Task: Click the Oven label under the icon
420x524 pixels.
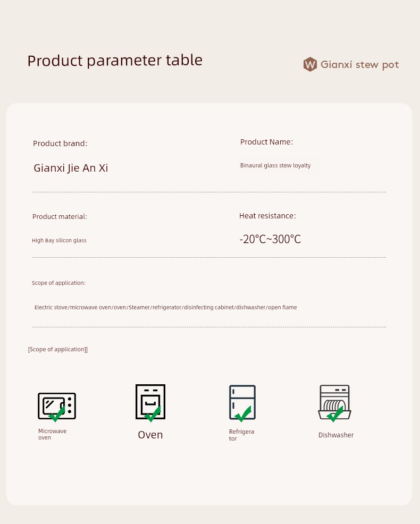Action: tap(150, 435)
